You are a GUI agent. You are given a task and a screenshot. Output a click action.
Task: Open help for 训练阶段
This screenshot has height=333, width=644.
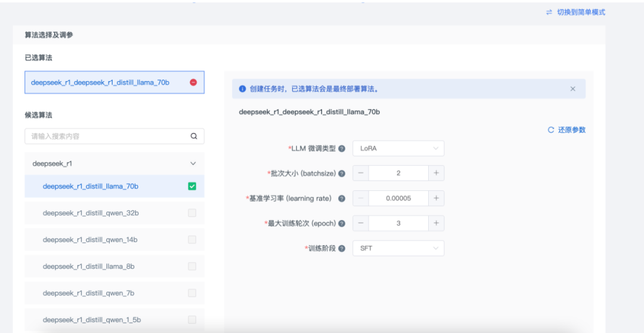click(342, 248)
